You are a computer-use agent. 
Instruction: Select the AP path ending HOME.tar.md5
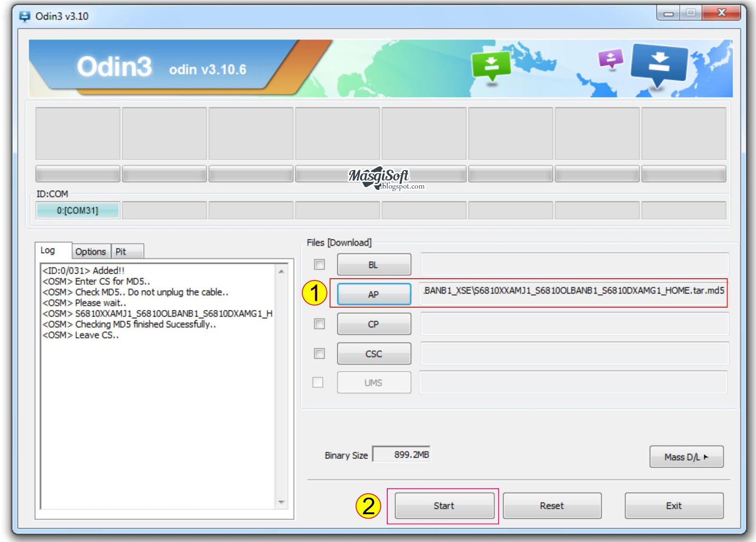(x=573, y=294)
